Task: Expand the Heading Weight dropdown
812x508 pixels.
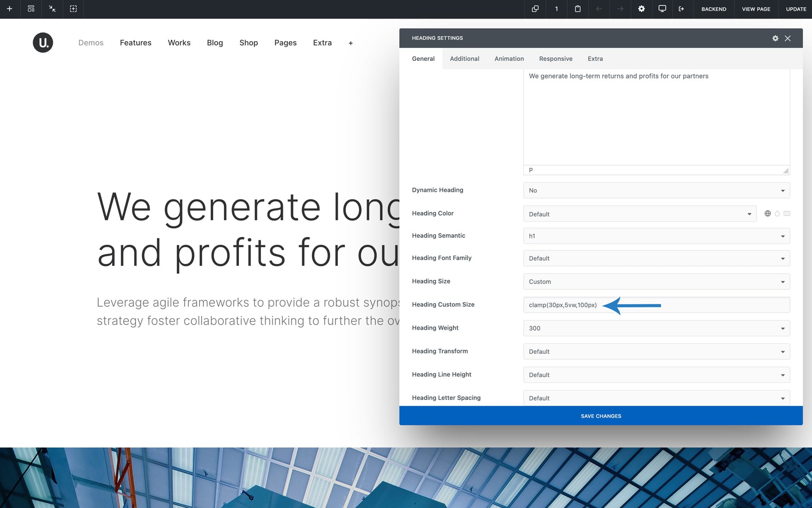Action: 656,329
